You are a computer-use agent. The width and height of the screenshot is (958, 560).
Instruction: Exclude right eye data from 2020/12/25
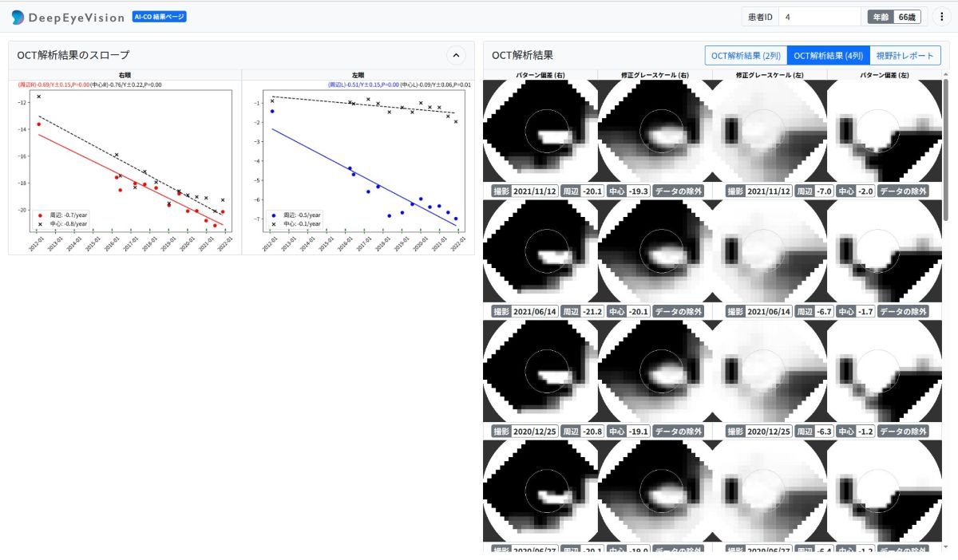679,432
